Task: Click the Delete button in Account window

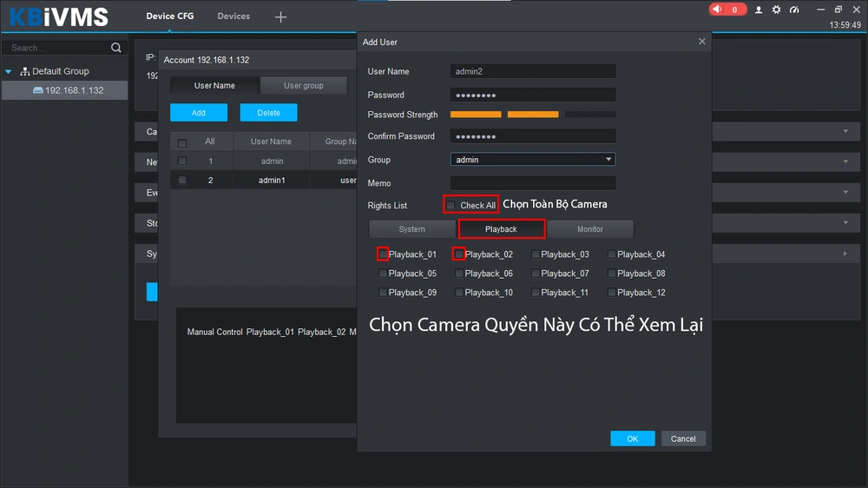Action: (x=268, y=112)
